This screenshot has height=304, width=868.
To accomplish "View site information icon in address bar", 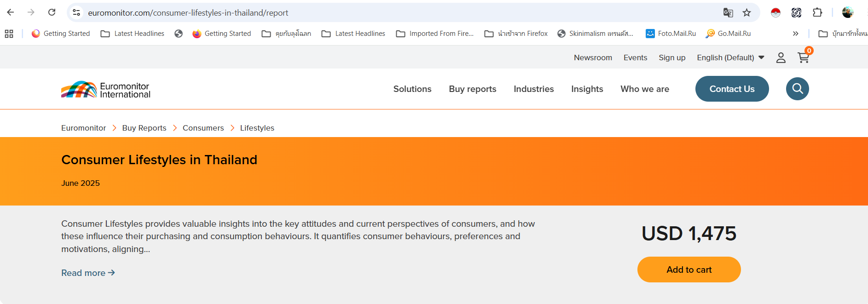I will click(77, 13).
